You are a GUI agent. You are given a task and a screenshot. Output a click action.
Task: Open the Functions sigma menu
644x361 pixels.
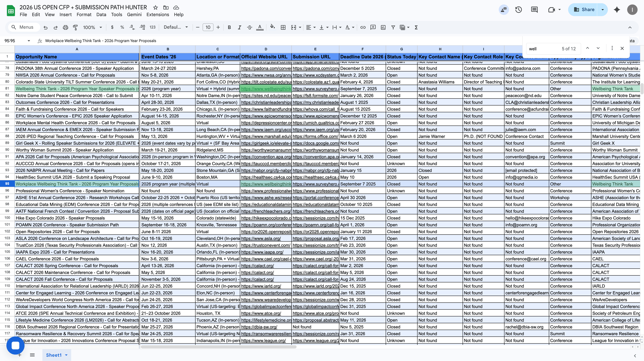tap(416, 28)
